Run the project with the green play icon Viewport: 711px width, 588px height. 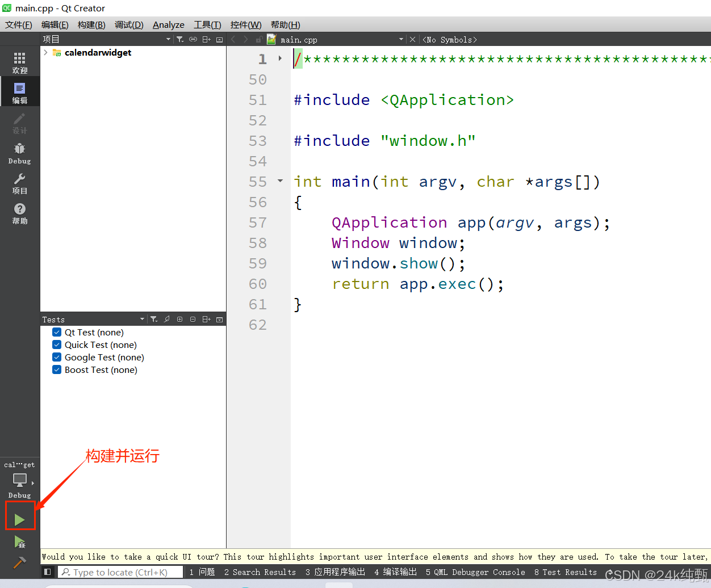click(x=20, y=519)
